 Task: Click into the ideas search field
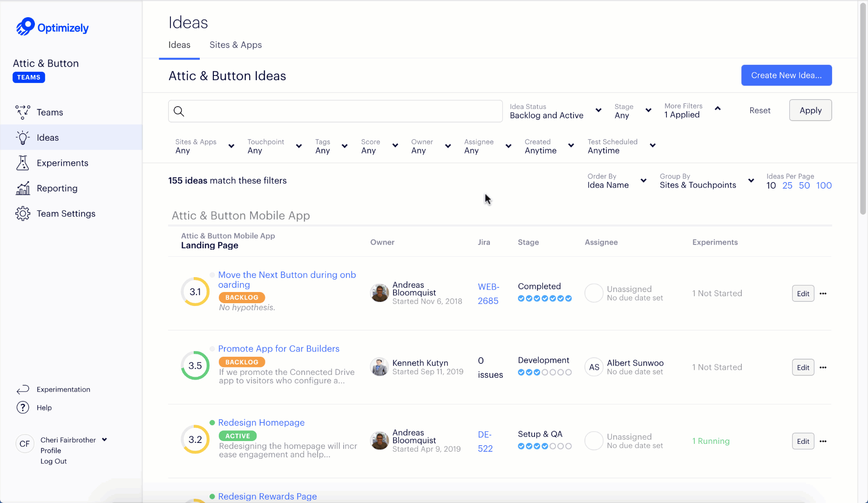tap(335, 111)
